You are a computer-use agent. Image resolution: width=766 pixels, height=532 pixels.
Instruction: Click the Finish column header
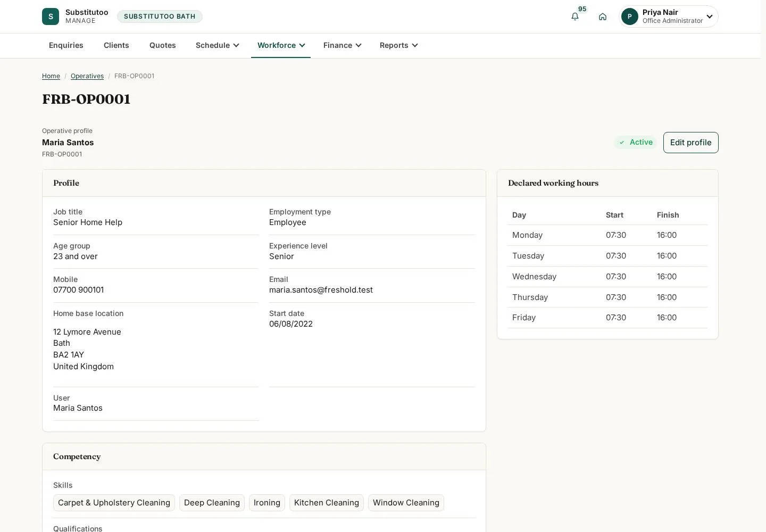668,215
